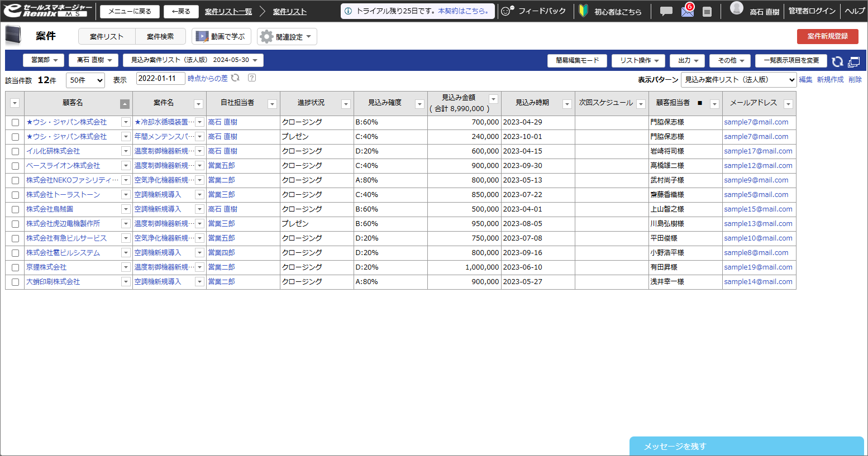
Task: Click the trial info circle icon
Action: tap(348, 11)
